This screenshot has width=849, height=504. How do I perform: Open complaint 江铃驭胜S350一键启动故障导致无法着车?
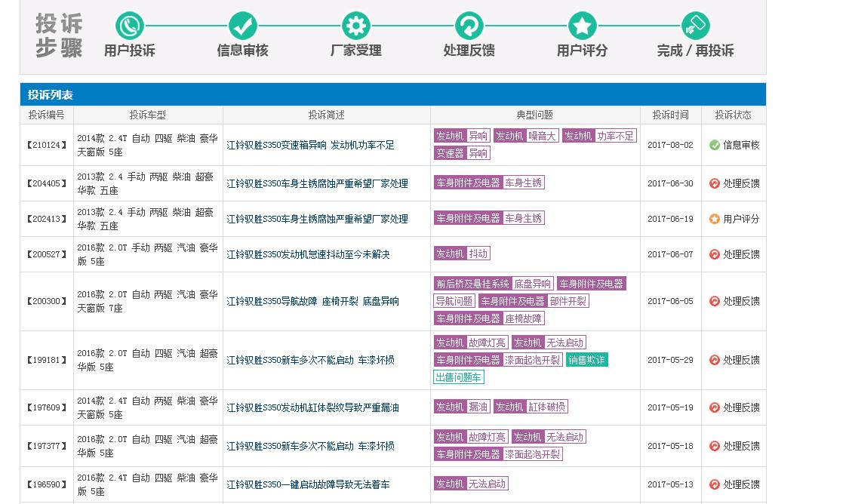[x=309, y=484]
